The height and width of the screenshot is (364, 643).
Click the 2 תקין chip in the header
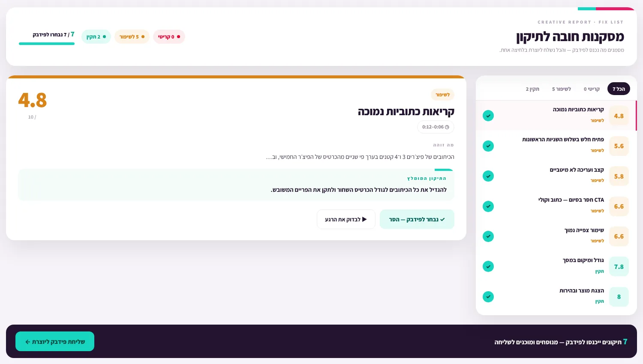click(96, 37)
